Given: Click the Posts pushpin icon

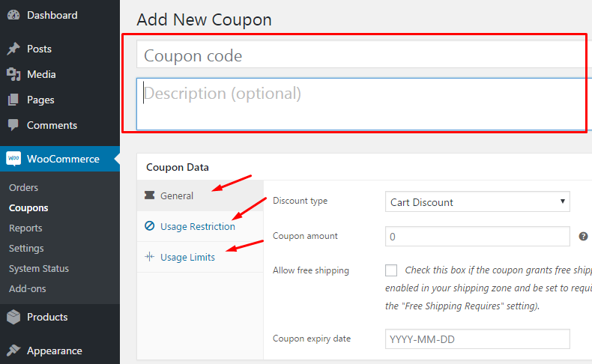Looking at the screenshot, I should pos(13,49).
